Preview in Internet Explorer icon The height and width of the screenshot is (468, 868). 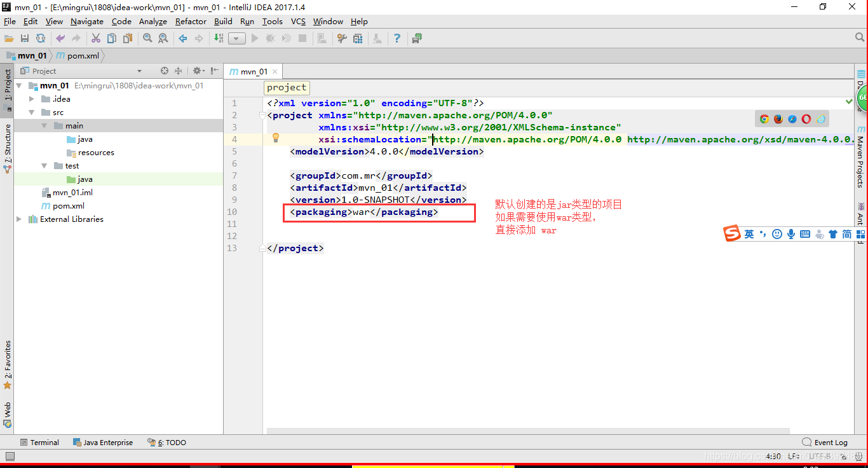(x=821, y=119)
